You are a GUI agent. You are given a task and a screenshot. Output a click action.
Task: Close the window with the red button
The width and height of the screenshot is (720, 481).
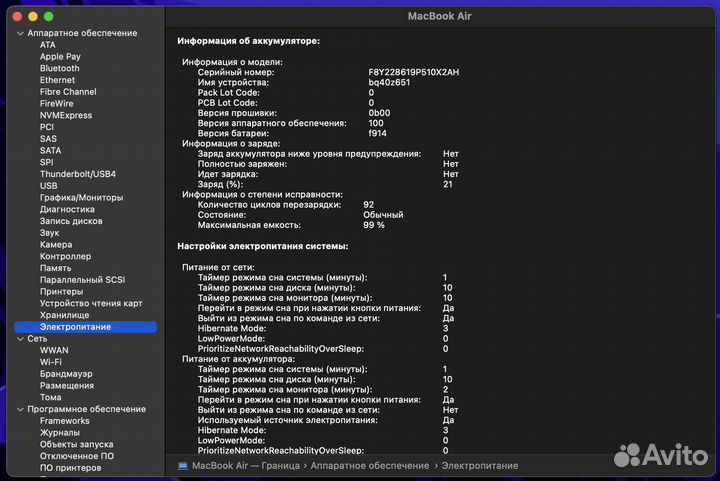click(17, 17)
